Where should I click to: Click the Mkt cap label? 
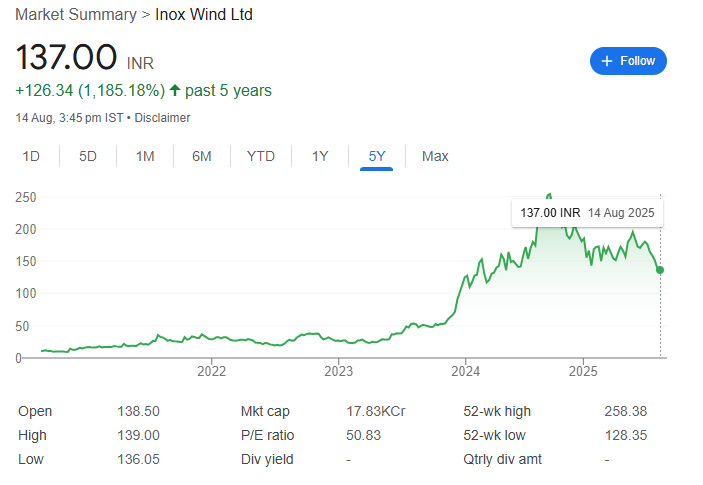(265, 411)
